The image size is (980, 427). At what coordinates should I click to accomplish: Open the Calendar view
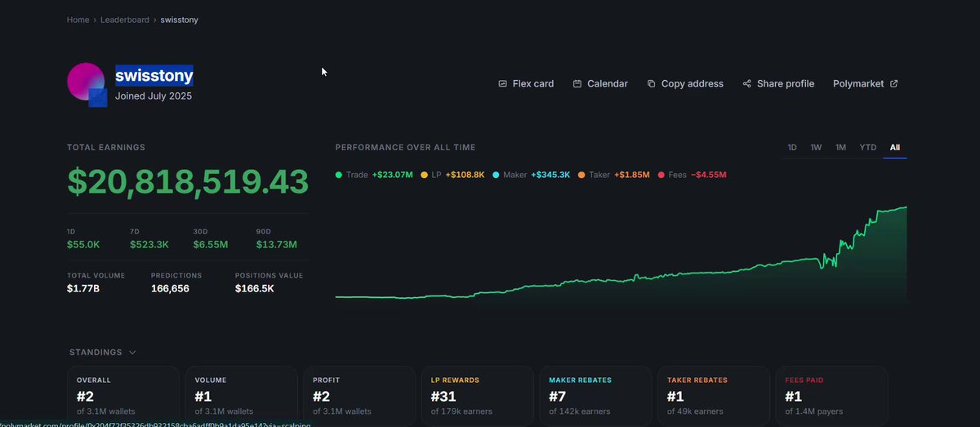click(600, 83)
